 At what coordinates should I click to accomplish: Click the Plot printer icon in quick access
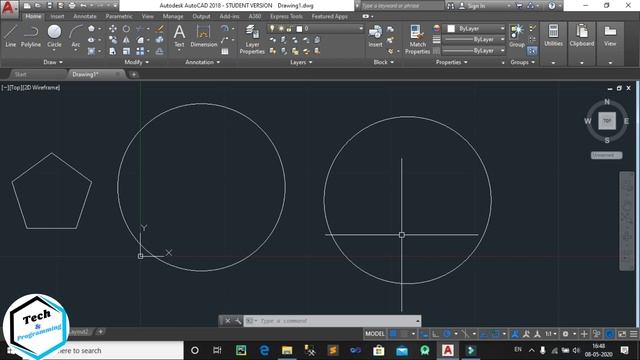(x=72, y=6)
